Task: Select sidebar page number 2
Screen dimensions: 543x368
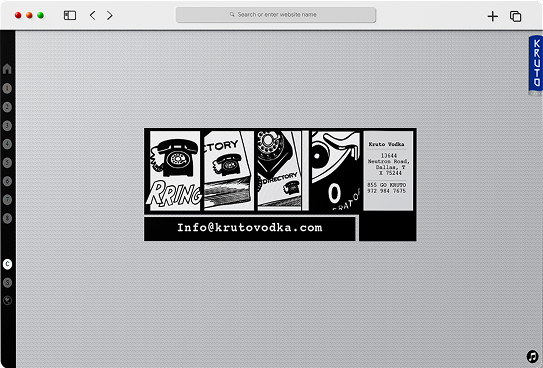Action: click(x=7, y=107)
